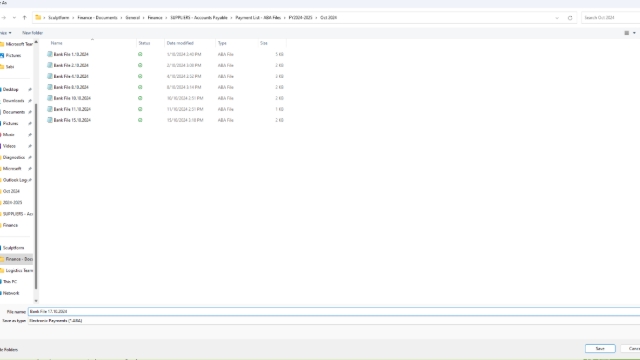This screenshot has height=360, width=640.
Task: Click the file icon of Bank File 4.10.2024
Action: coord(50,76)
